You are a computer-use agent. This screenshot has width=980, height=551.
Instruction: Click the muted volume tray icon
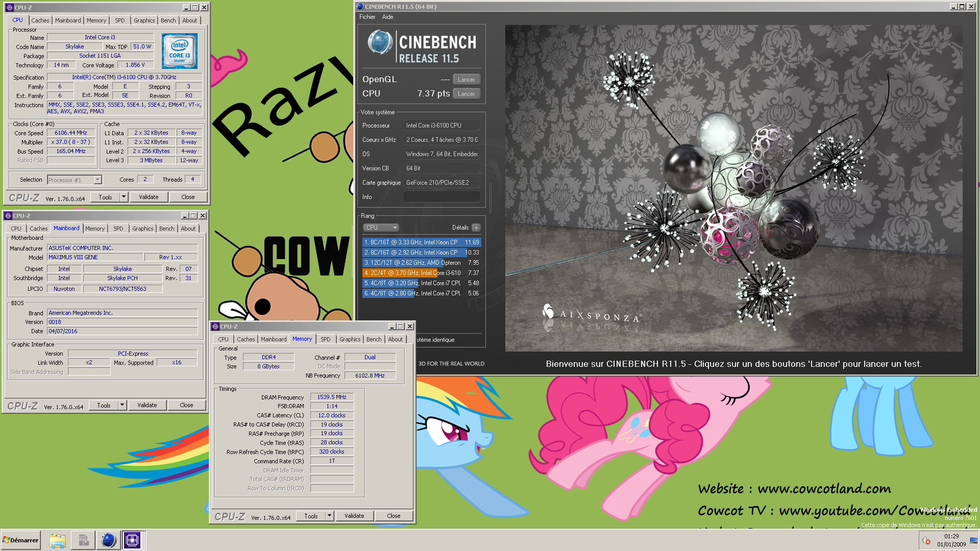click(926, 541)
